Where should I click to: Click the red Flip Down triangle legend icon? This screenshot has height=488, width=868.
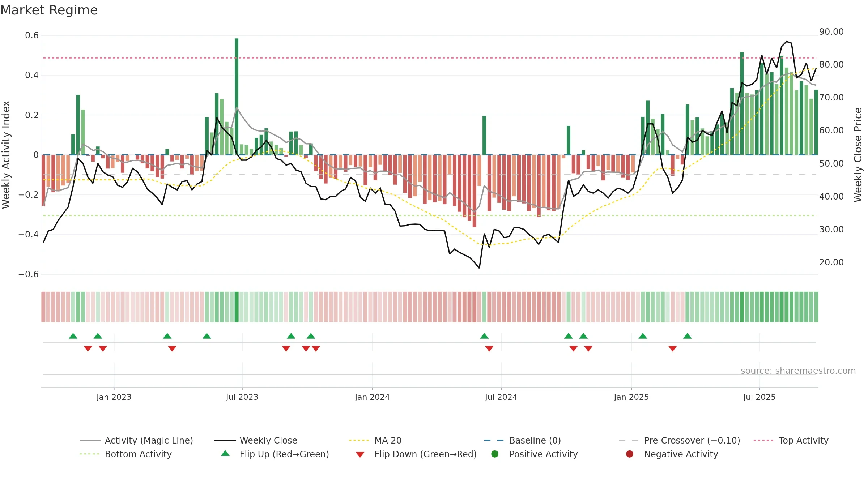coord(360,455)
